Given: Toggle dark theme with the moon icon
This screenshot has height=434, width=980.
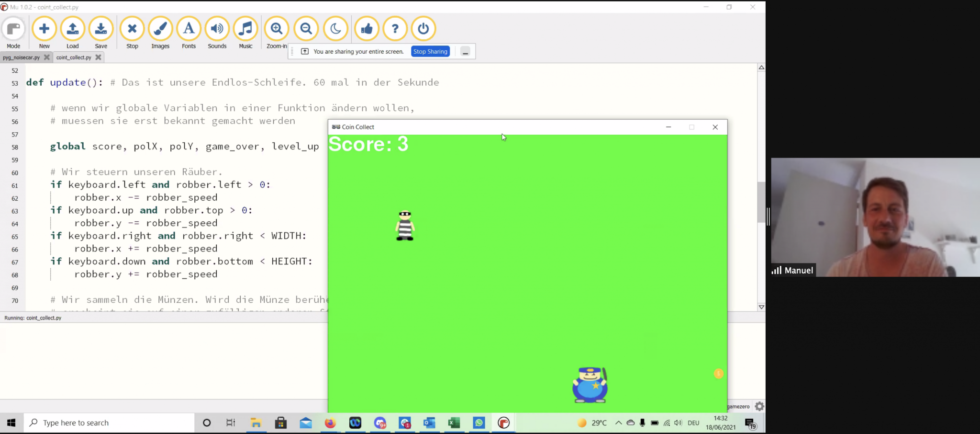Looking at the screenshot, I should click(x=335, y=29).
